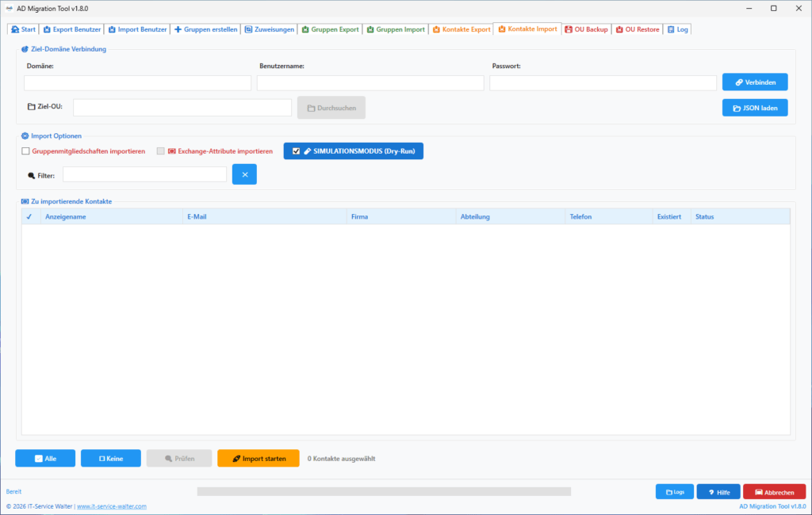Screen dimensions: 812x515
Task: Minimize the AD Migration Tool window
Action: pyautogui.click(x=749, y=8)
